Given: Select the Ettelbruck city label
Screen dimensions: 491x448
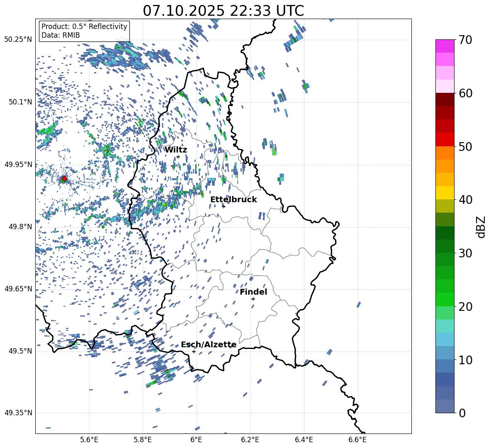Looking at the screenshot, I should pyautogui.click(x=233, y=200).
